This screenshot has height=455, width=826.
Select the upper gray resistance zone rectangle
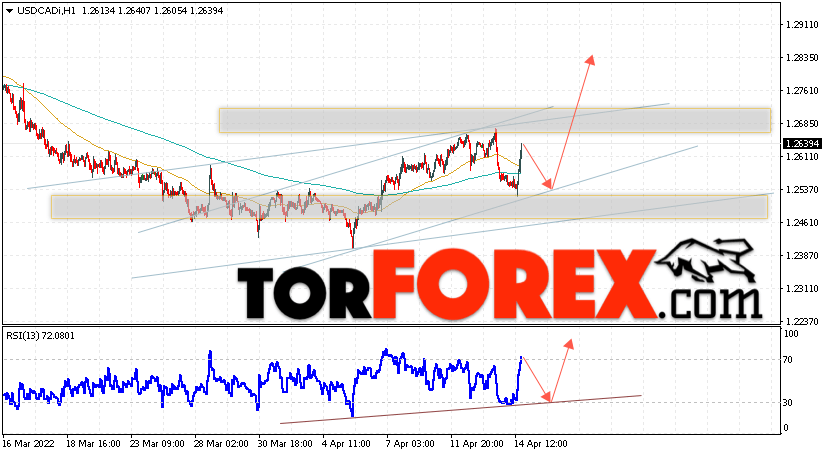(x=495, y=121)
